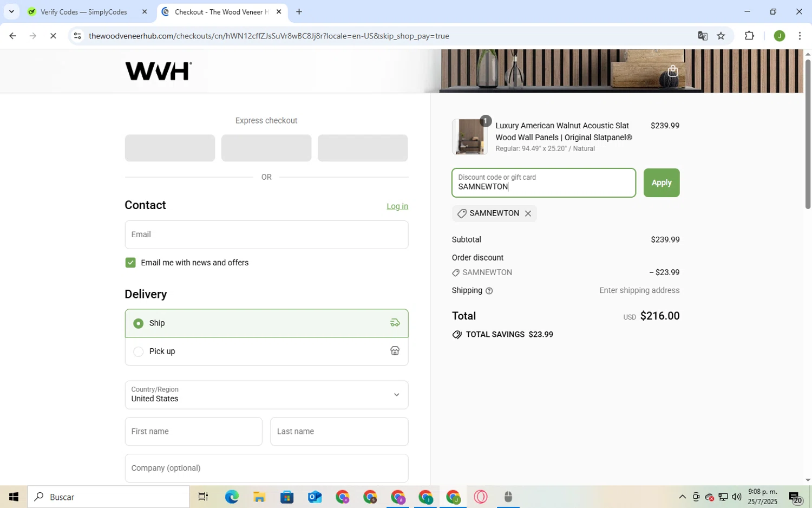Close the Verify Codes SimplyCodes tab

[x=145, y=12]
